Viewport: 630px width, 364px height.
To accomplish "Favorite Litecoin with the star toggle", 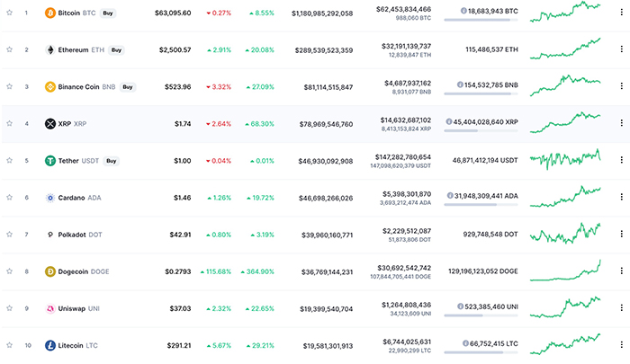I will coord(9,345).
